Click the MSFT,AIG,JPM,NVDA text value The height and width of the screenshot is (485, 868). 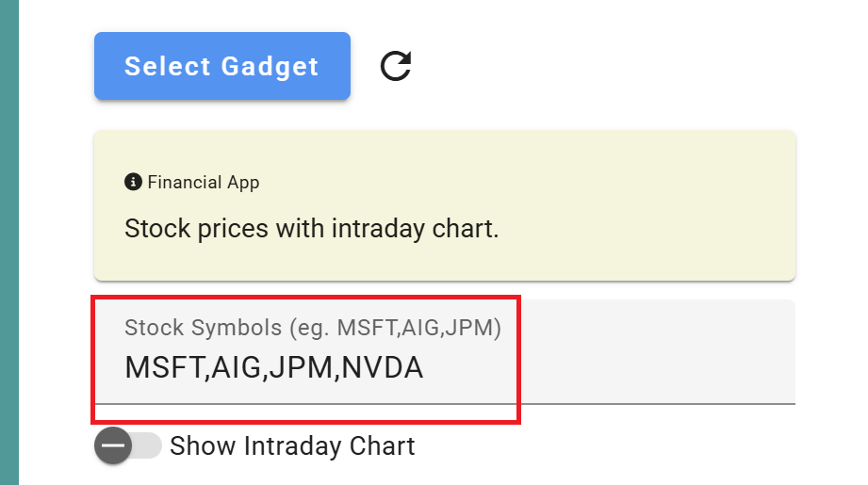(x=273, y=367)
